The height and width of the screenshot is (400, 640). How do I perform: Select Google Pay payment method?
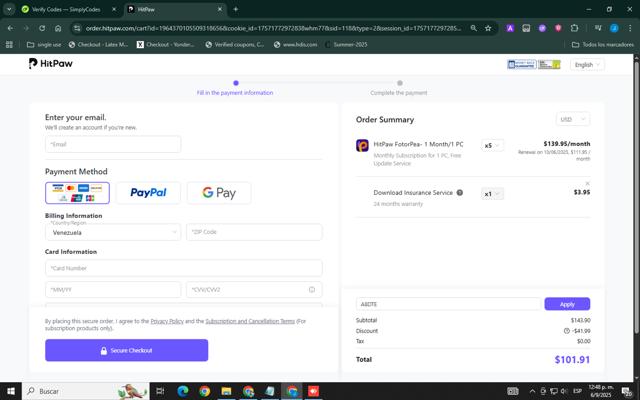tap(219, 193)
